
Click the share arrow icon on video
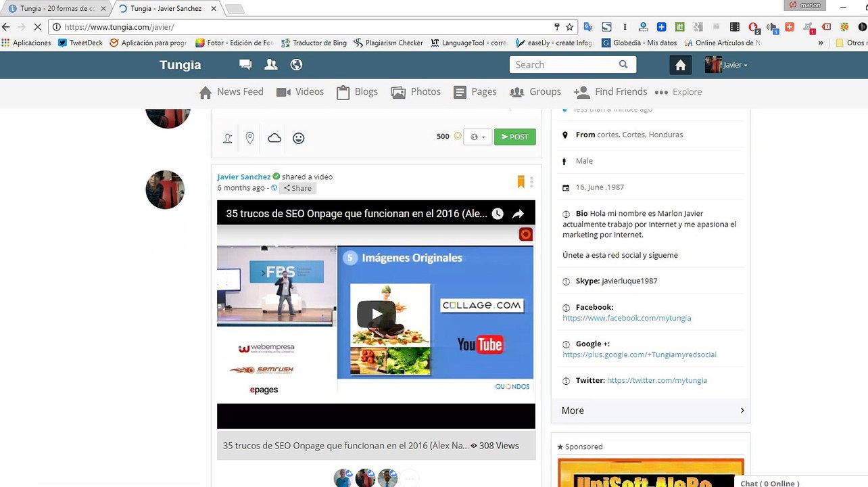(x=519, y=214)
